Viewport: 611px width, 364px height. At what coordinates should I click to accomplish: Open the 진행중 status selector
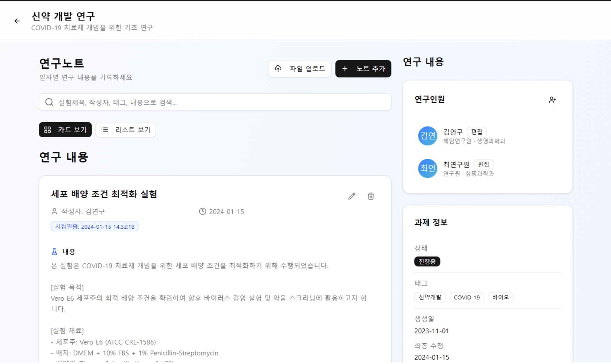pyautogui.click(x=427, y=262)
